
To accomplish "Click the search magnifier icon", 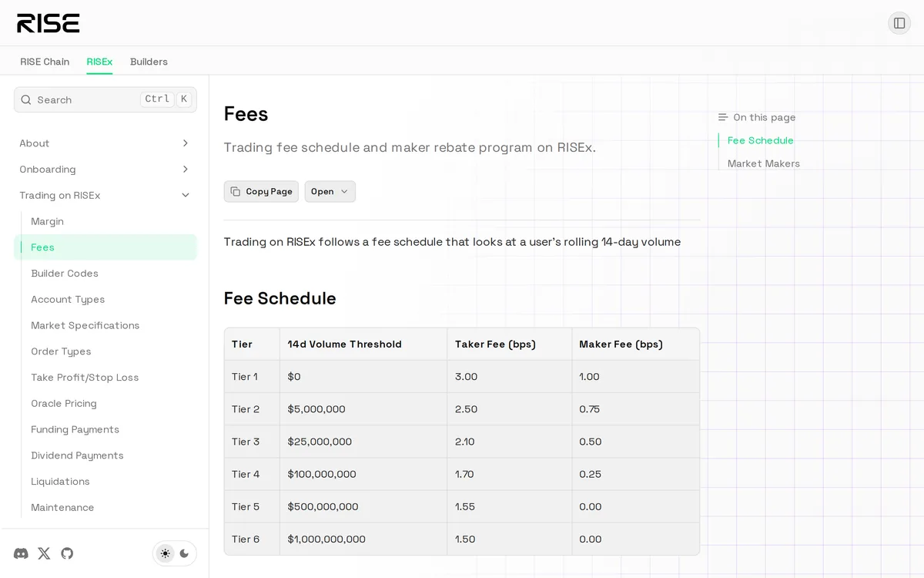I will tap(26, 99).
